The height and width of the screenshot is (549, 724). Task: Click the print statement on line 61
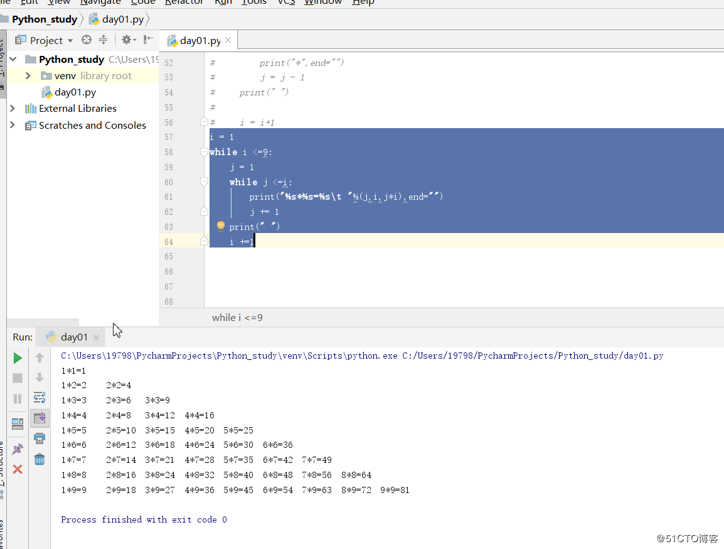point(346,197)
